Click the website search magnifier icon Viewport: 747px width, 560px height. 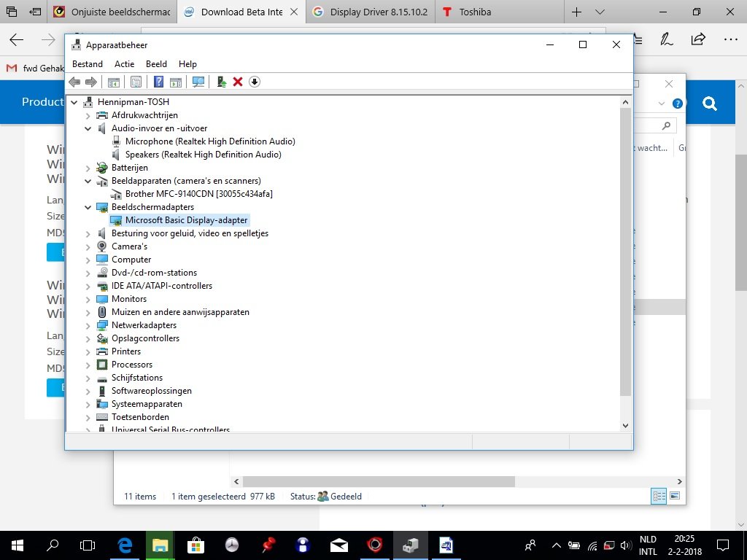(709, 104)
